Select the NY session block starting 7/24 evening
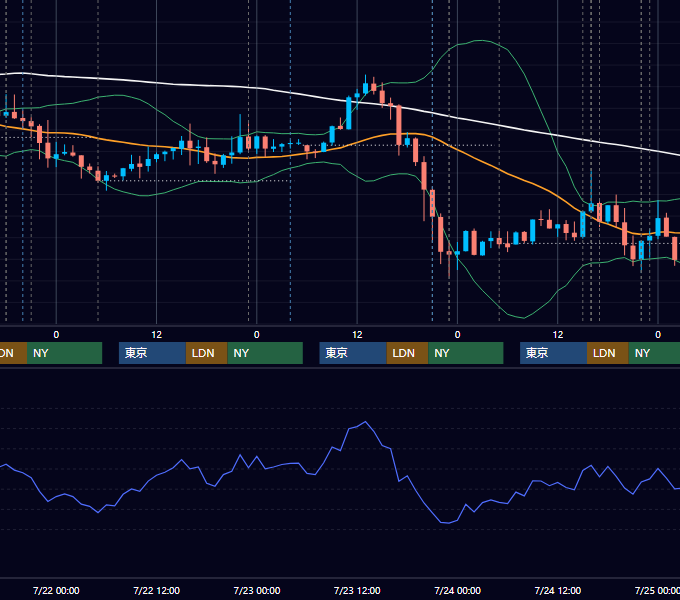Screen dimensions: 680x600 654,353
